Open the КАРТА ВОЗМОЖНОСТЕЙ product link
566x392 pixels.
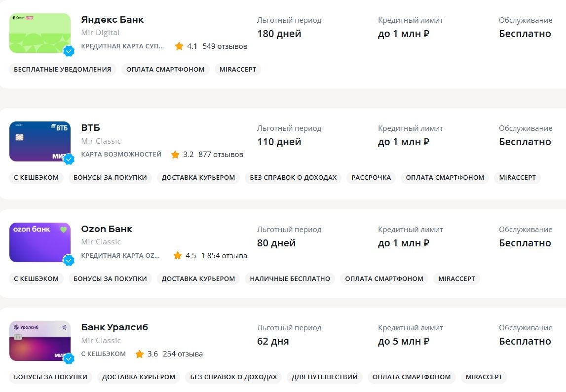click(x=121, y=154)
